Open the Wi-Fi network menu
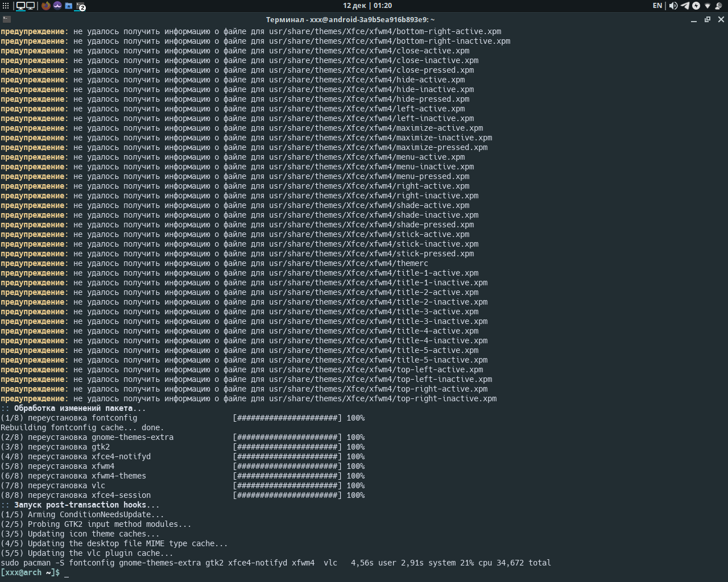The width and height of the screenshot is (728, 582). pos(708,6)
